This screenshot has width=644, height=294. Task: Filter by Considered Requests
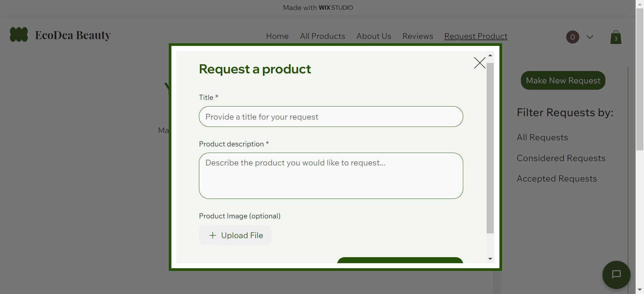point(561,158)
